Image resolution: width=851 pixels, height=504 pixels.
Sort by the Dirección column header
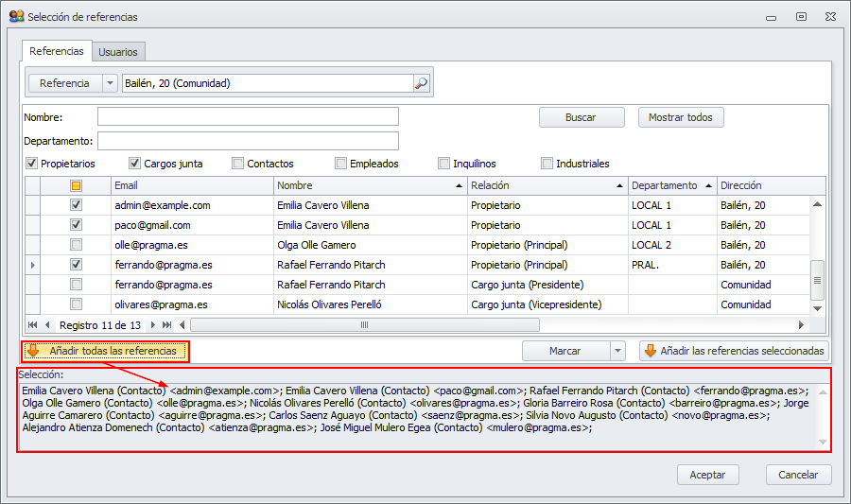point(771,185)
